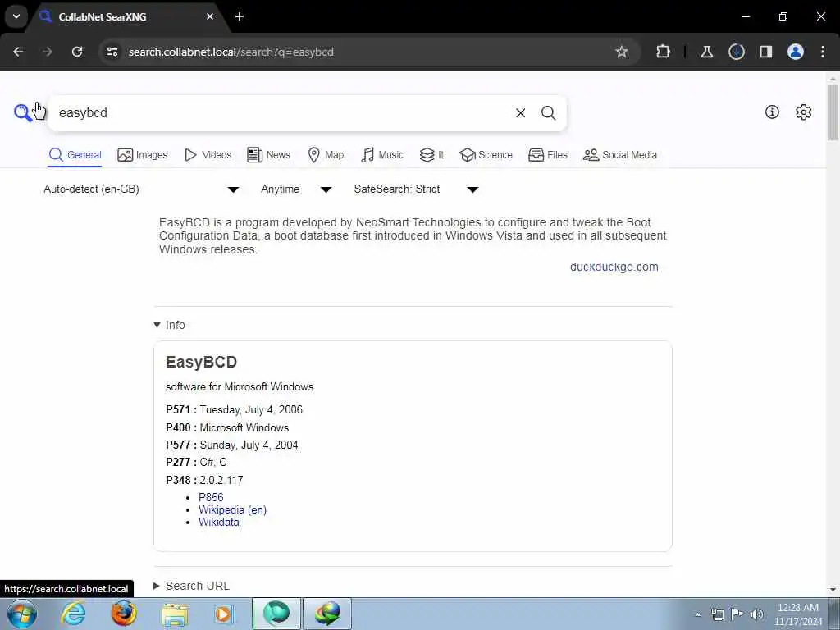Screen dimensions: 840x630
Task: Toggle the browser side panel
Action: (x=766, y=52)
